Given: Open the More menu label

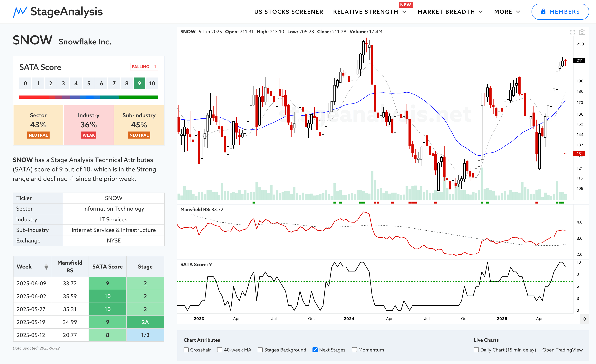Looking at the screenshot, I should tap(503, 12).
